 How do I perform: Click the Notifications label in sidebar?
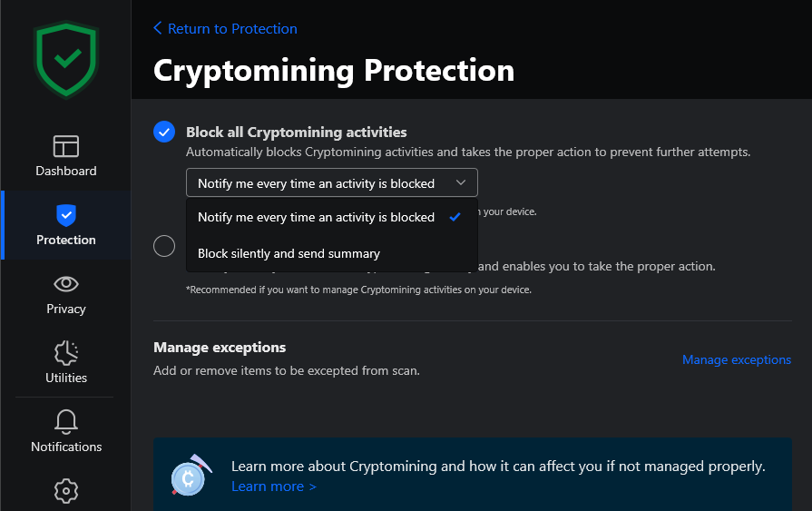pos(66,447)
